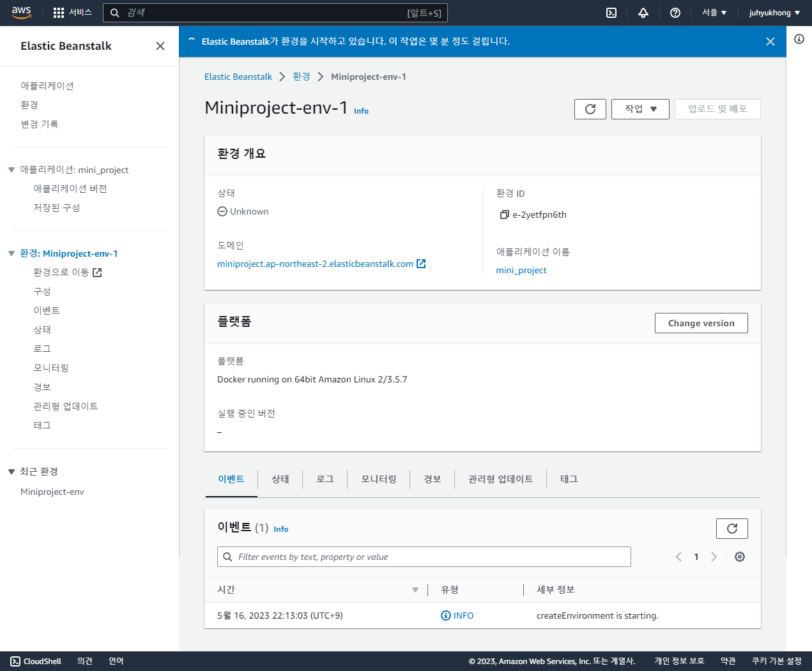Screen dimensions: 812x671
Task: Open 저장된 구성 in sidebar
Action: [57, 207]
